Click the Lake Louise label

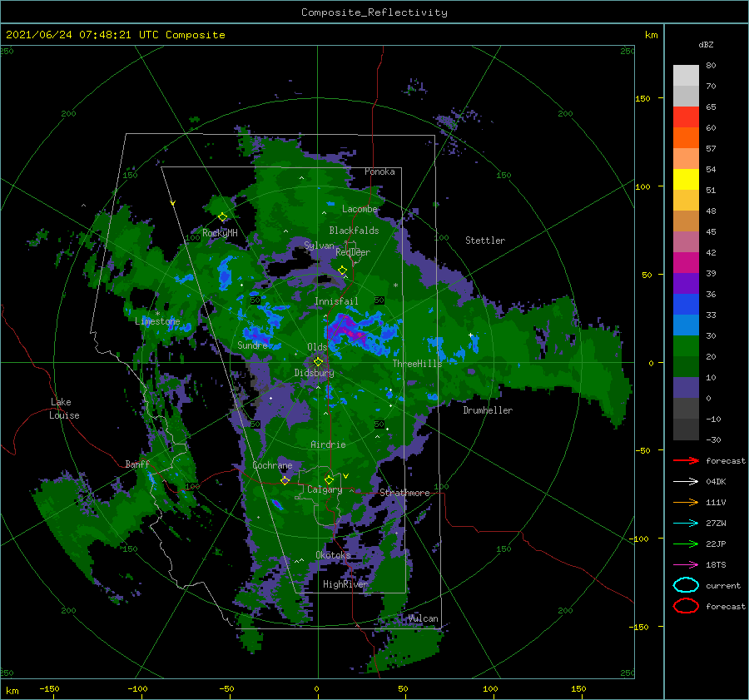[64, 409]
